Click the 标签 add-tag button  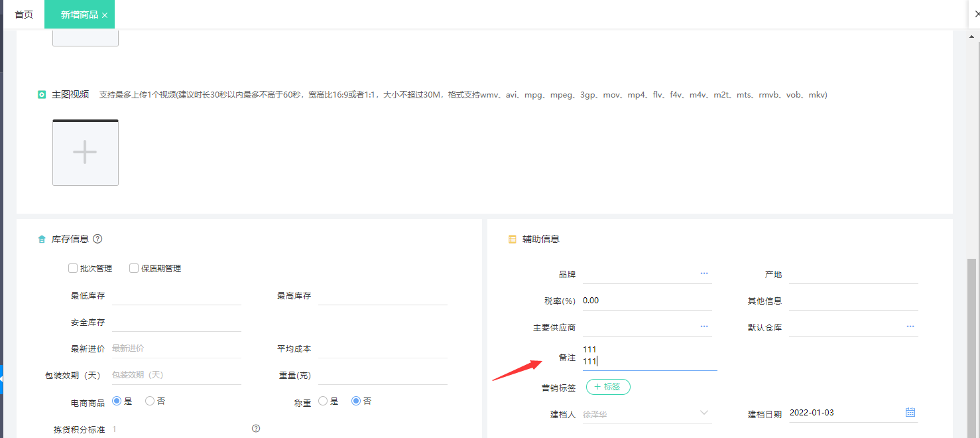click(x=608, y=387)
